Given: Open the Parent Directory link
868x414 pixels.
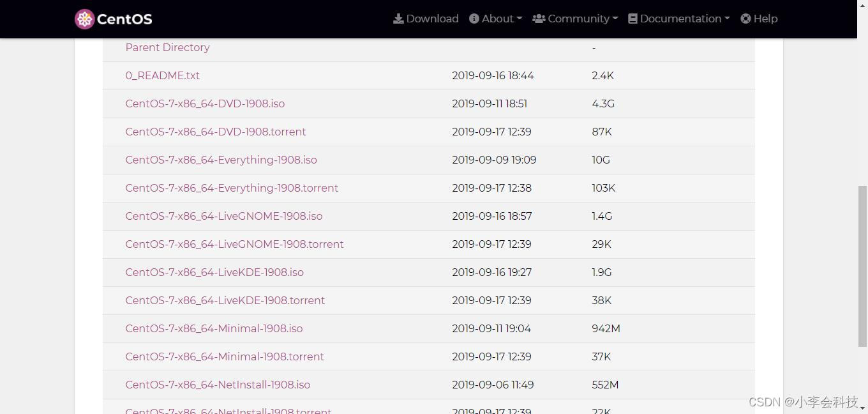Looking at the screenshot, I should pyautogui.click(x=167, y=47).
